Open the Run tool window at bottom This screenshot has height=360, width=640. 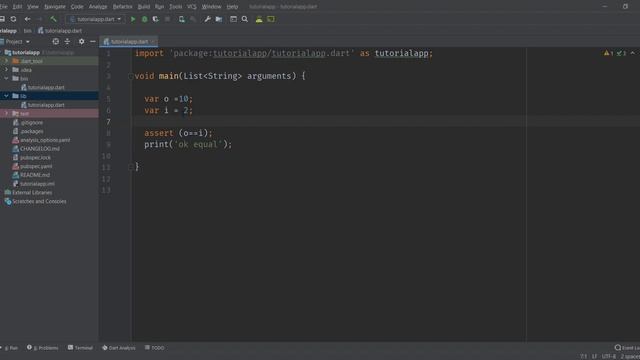10,348
